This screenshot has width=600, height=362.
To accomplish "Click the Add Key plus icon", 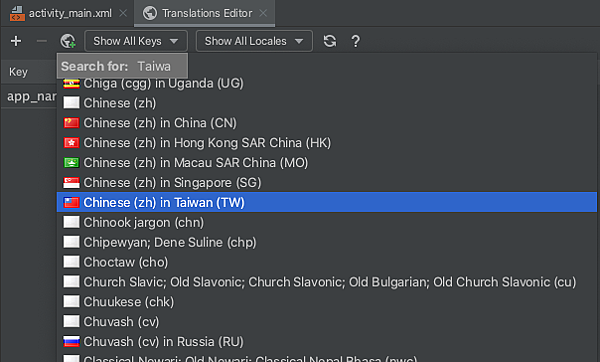I will 16,41.
